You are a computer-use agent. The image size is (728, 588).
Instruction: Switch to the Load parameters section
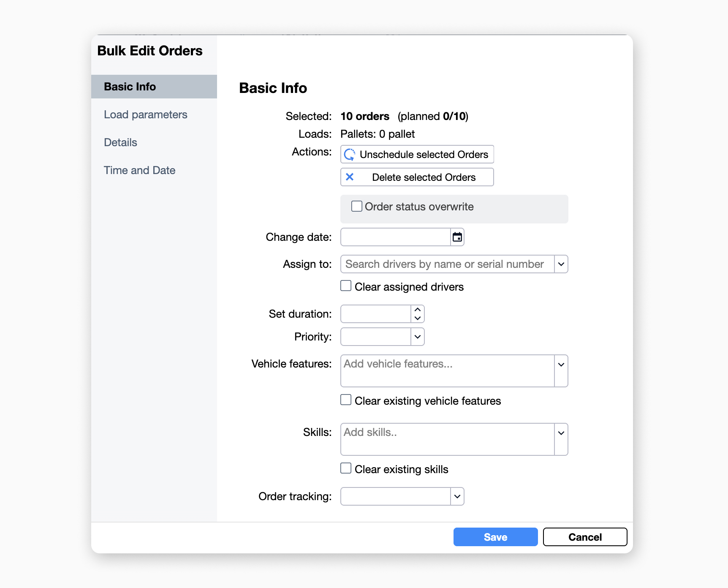146,114
